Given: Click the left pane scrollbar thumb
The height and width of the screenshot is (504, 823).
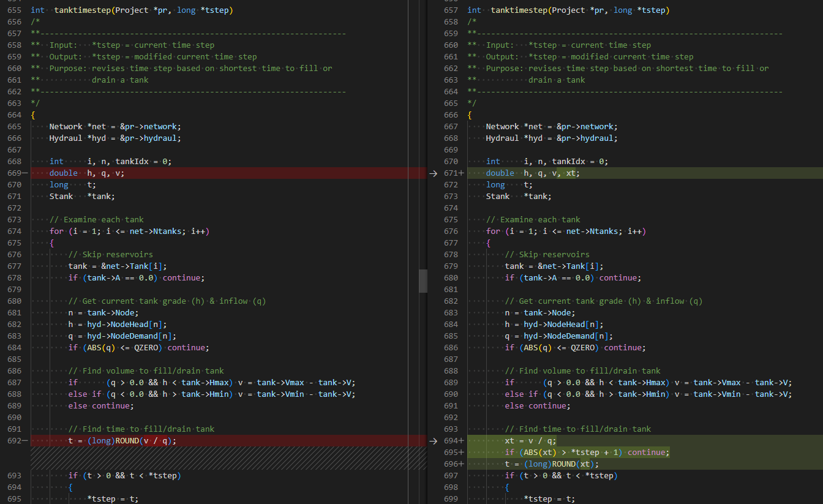Looking at the screenshot, I should pos(423,281).
